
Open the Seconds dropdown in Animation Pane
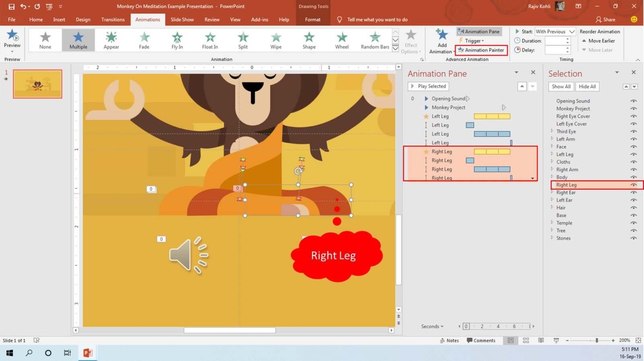[432, 326]
